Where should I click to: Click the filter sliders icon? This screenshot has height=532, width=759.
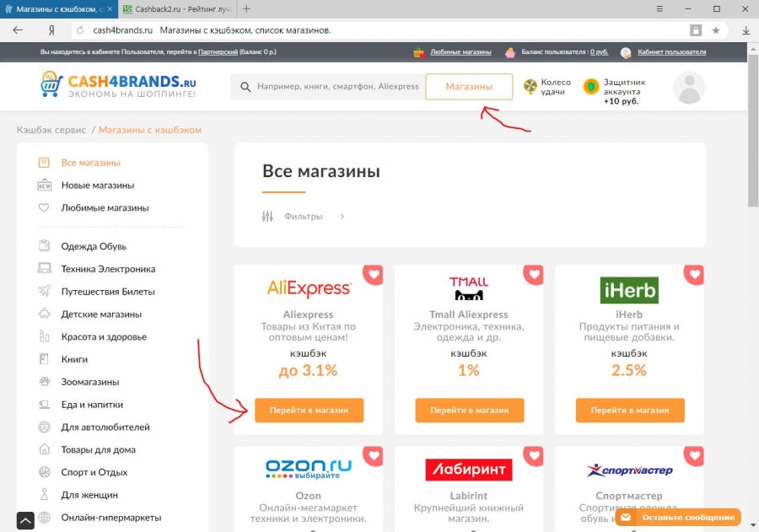(267, 217)
